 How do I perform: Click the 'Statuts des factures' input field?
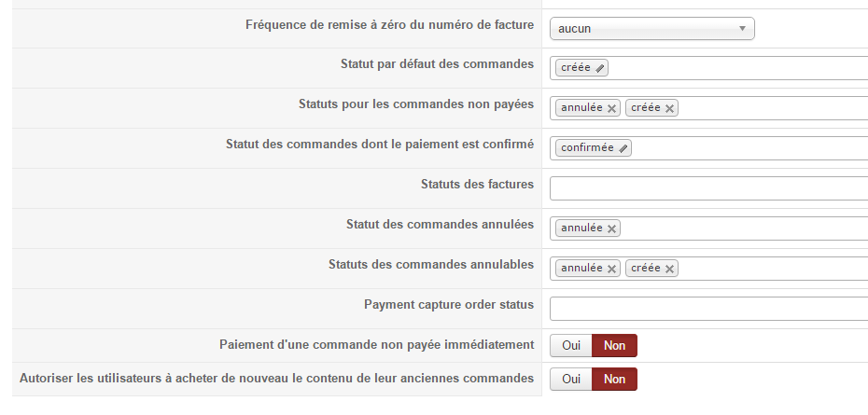tap(707, 188)
